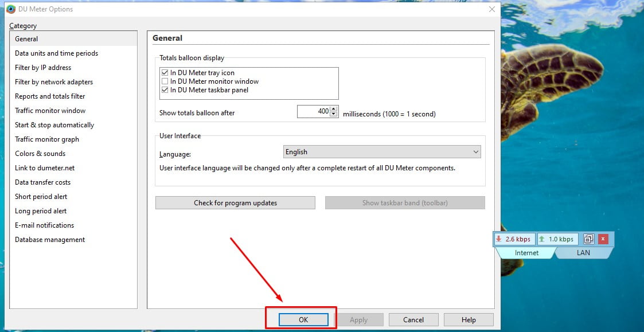The width and height of the screenshot is (644, 332).
Task: Go to "Filter by network adapters"
Action: click(73, 82)
